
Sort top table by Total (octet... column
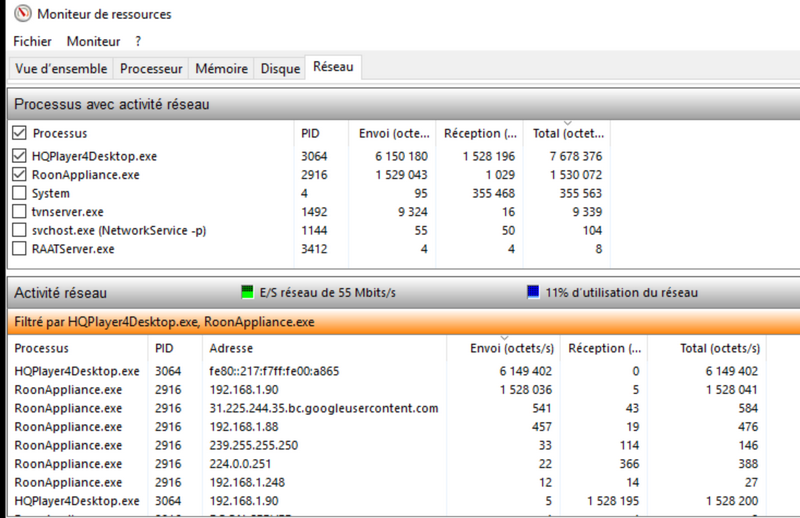tap(568, 134)
